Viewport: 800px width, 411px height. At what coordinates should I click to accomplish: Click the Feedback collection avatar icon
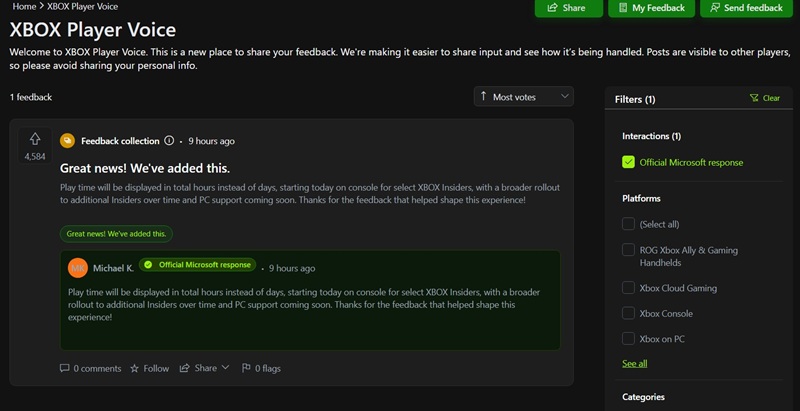pyautogui.click(x=67, y=141)
